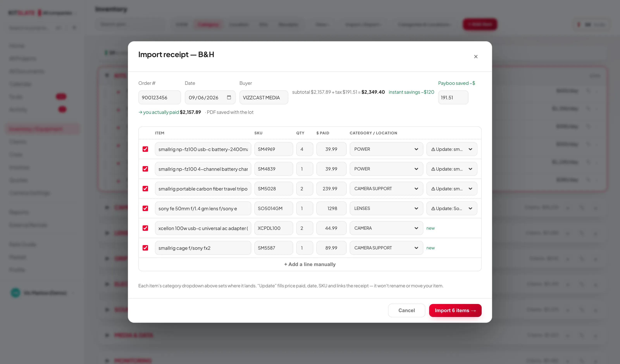Edit price paid 239.99 for tripod

click(331, 189)
